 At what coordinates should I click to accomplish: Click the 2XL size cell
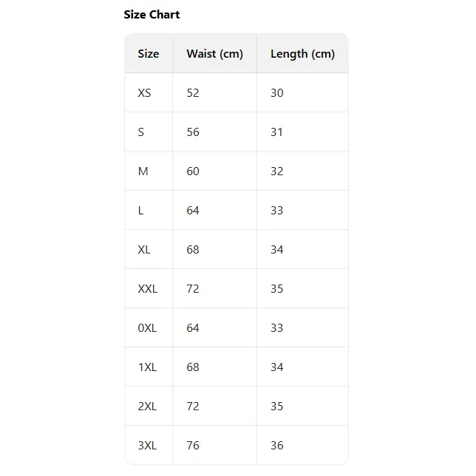point(147,406)
